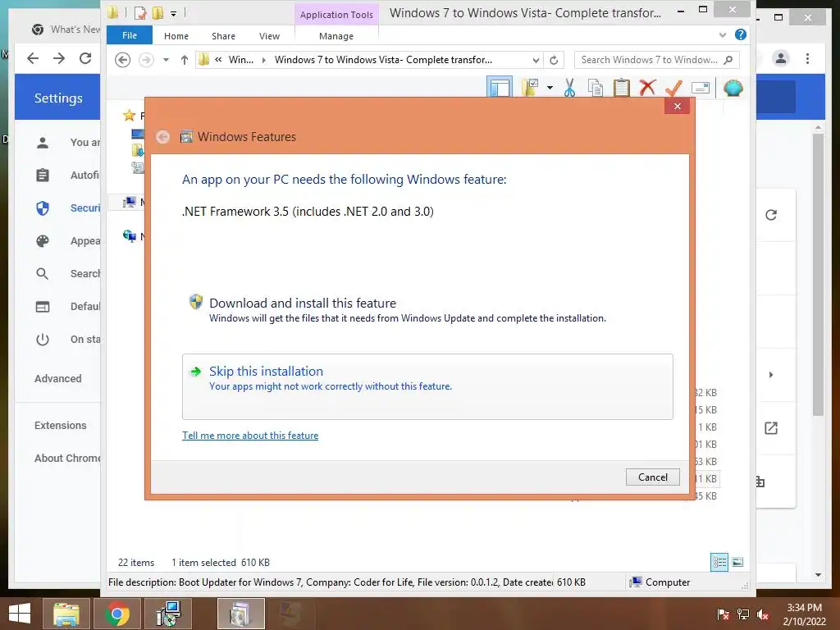This screenshot has width=840, height=630.
Task: Open the Chrome profile avatar icon
Action: pos(781,58)
